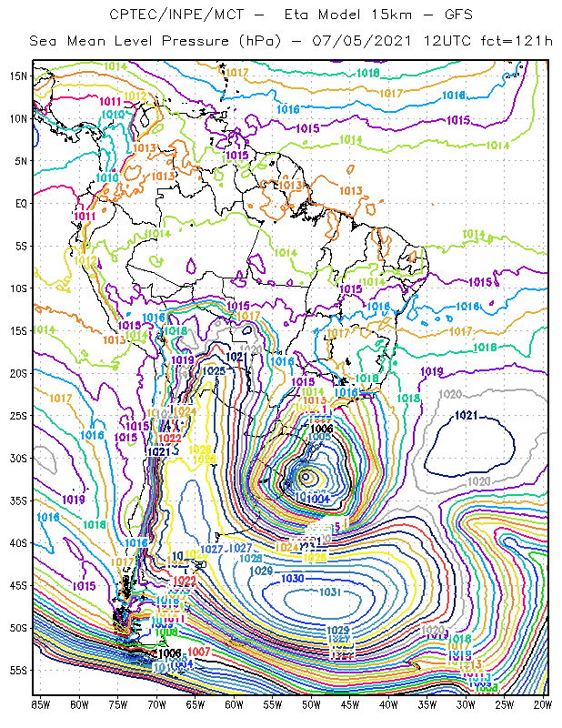Click the 'fct=121h' forecast label

coord(517,41)
